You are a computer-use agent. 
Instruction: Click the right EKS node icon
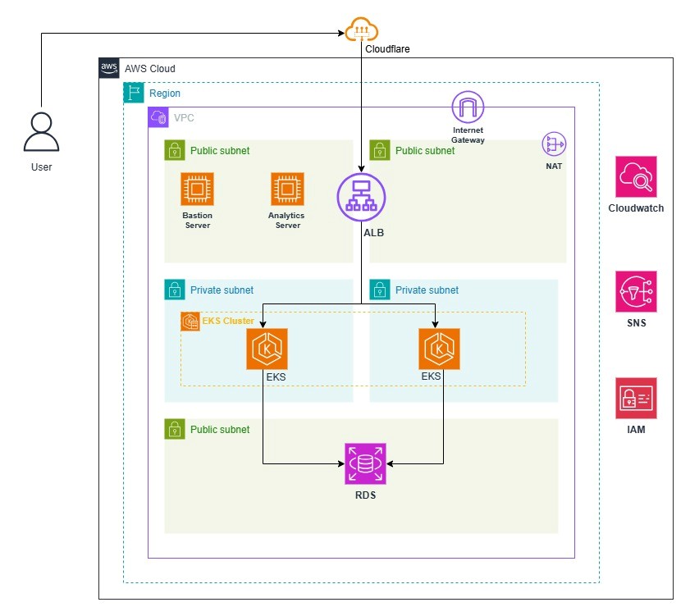point(439,349)
